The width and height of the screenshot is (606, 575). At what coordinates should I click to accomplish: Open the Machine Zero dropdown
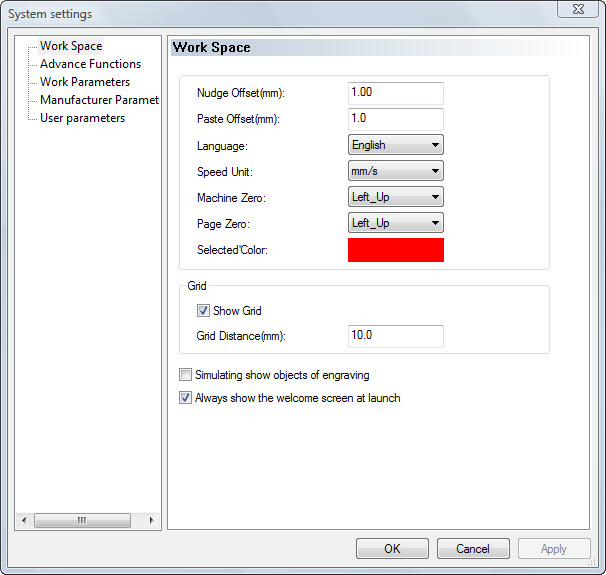pyautogui.click(x=396, y=197)
